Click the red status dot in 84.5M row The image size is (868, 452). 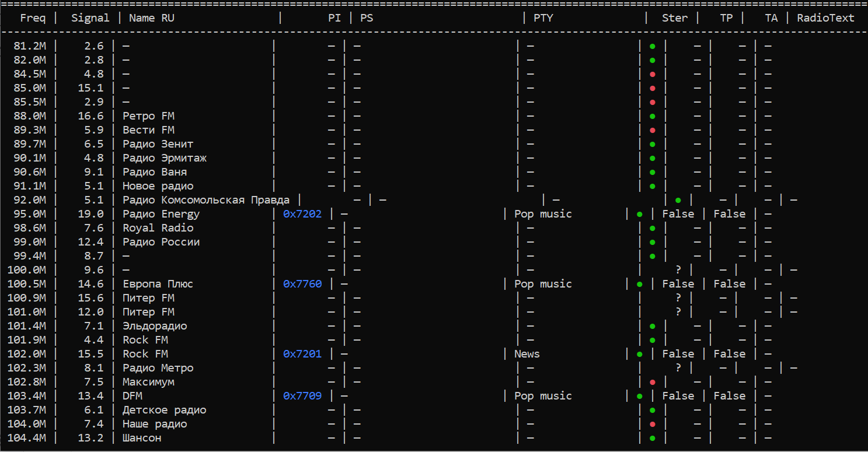[652, 74]
